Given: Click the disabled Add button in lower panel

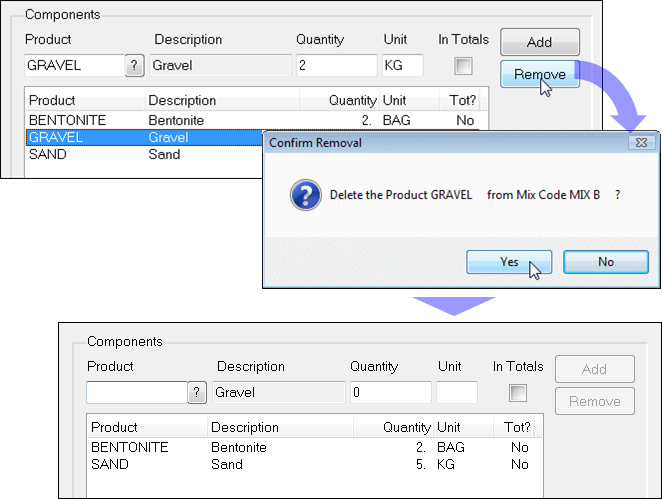Looking at the screenshot, I should click(x=594, y=369).
